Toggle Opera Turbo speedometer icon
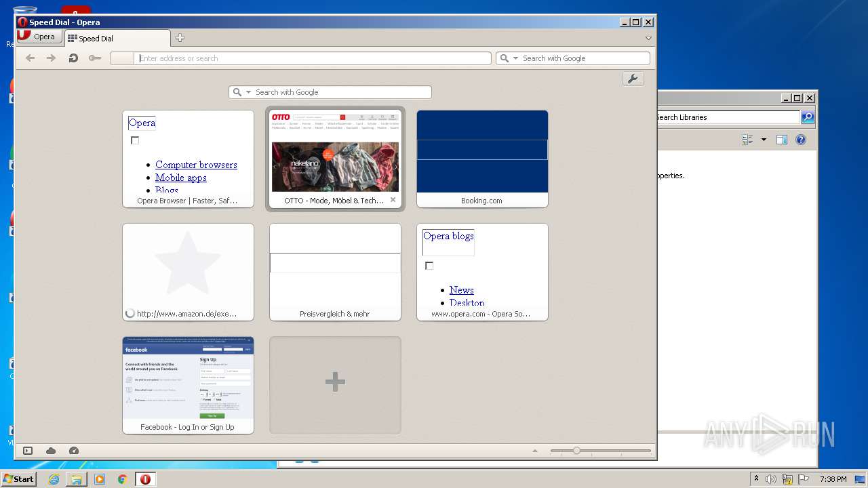This screenshot has width=868, height=488. click(74, 451)
